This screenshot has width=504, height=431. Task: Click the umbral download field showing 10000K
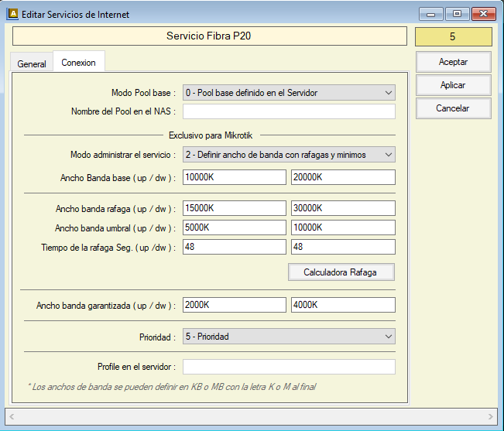343,227
